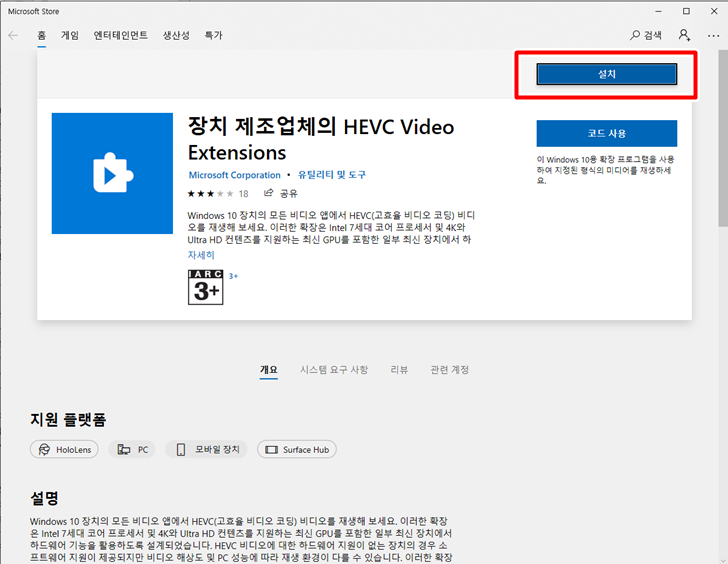Click the 3+ age rating link
The width and height of the screenshot is (728, 564).
pos(233,276)
